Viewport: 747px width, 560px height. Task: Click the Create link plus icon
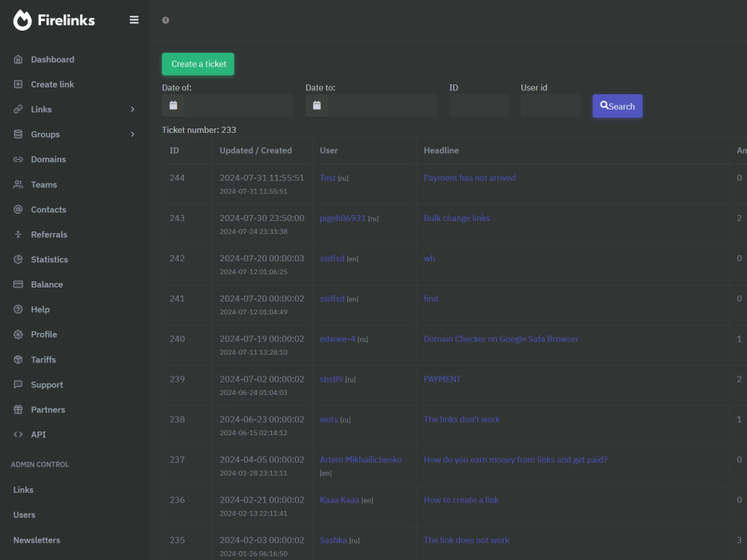click(18, 84)
